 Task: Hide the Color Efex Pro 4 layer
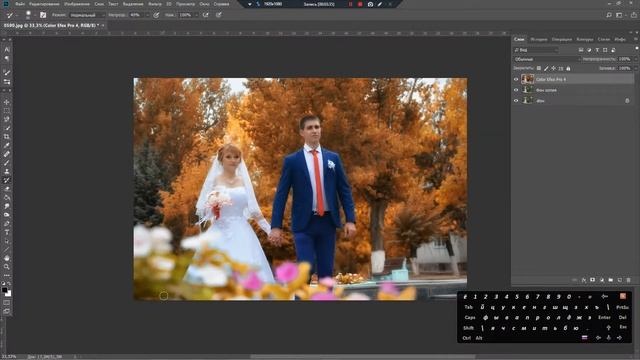pyautogui.click(x=516, y=79)
